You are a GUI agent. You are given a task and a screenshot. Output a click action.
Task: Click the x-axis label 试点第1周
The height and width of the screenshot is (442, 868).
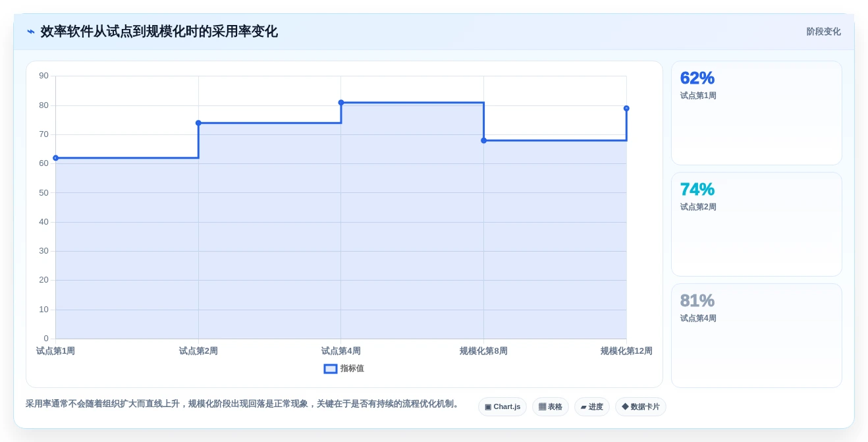pos(56,351)
